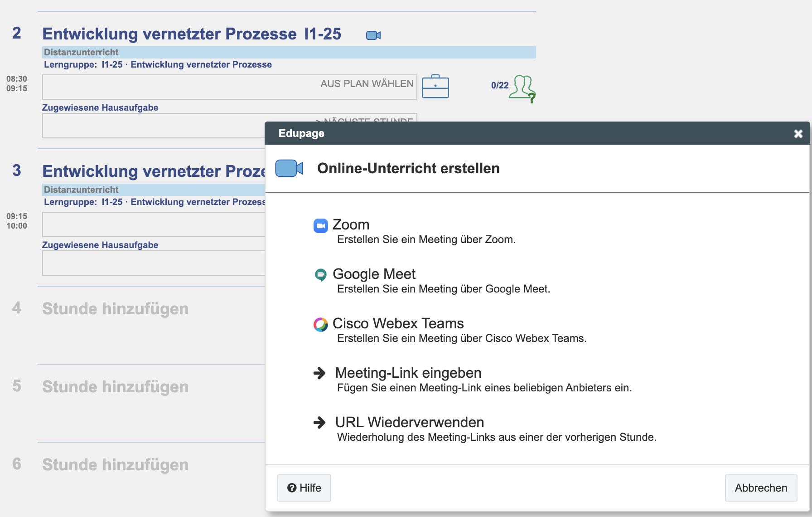Click the arrow icon beside Meeting-Link eingeben
Viewport: 812px width, 517px height.
(x=320, y=373)
